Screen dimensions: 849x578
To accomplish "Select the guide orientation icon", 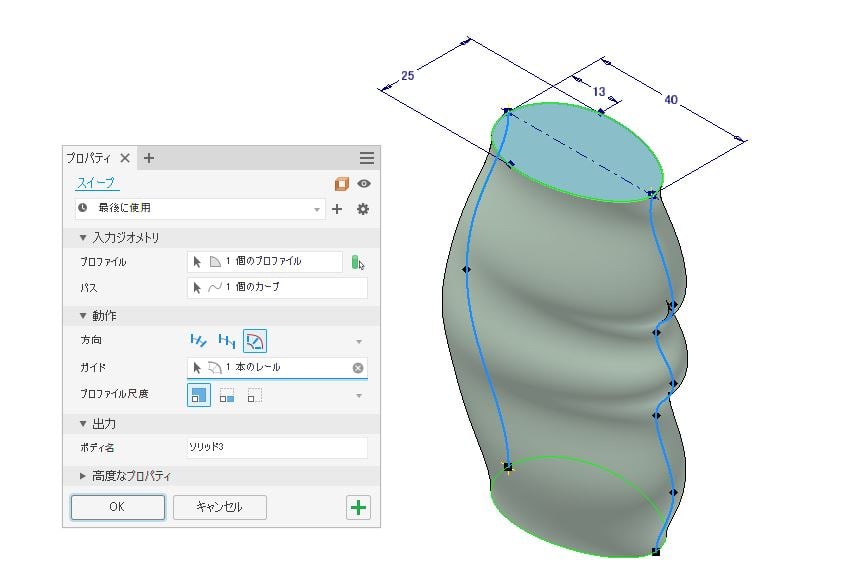I will (254, 341).
